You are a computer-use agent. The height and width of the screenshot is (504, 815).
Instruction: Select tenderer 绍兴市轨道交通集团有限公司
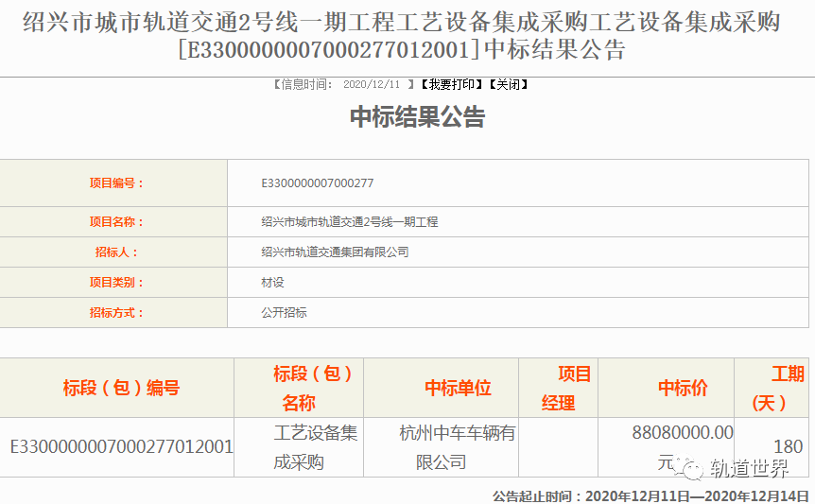(335, 252)
